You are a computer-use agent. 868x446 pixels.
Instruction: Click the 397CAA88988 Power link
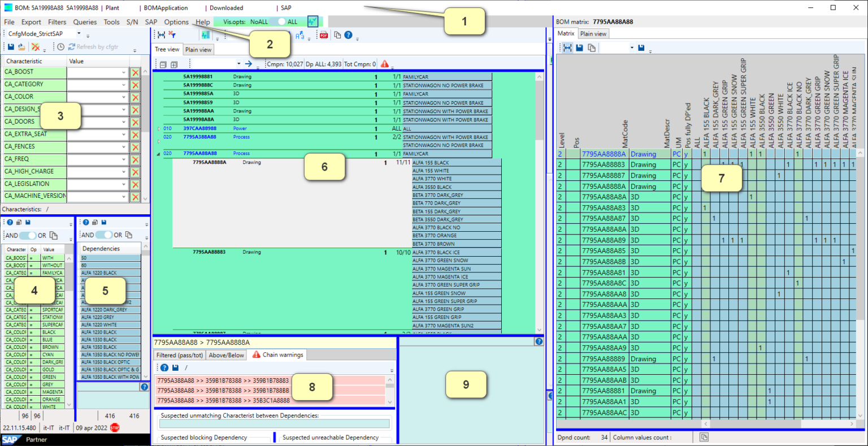point(199,128)
